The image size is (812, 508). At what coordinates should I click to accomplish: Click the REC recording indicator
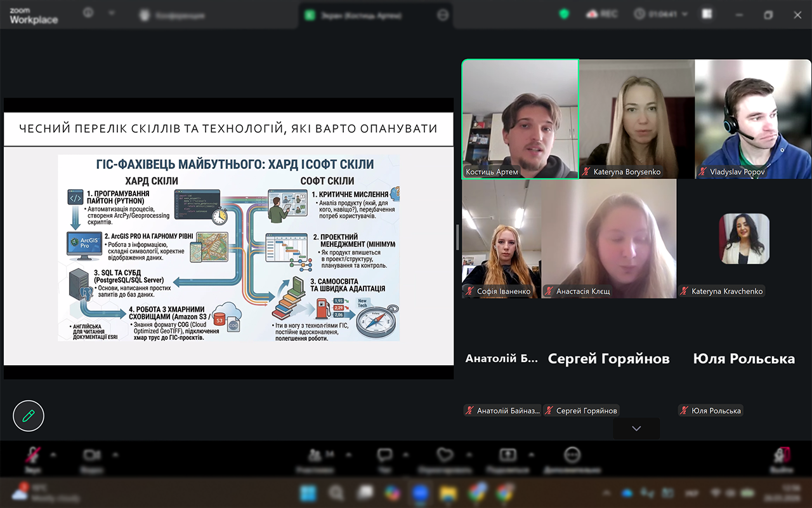point(601,14)
